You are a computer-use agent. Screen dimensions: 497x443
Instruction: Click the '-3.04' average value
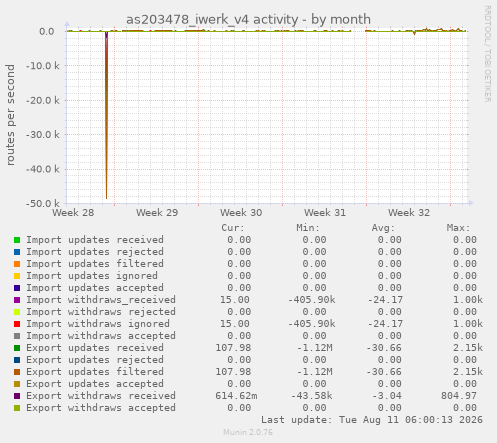point(387,396)
